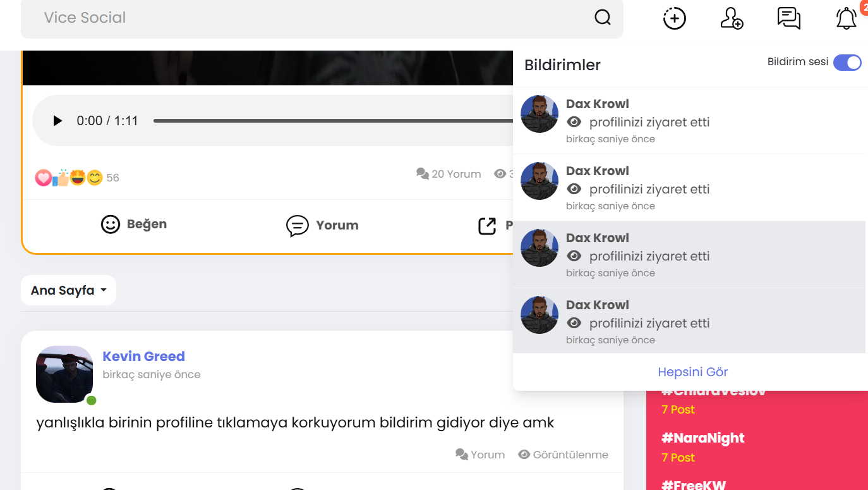This screenshot has height=490, width=868.
Task: Click the Beğen smiley reaction button
Action: coord(134,224)
